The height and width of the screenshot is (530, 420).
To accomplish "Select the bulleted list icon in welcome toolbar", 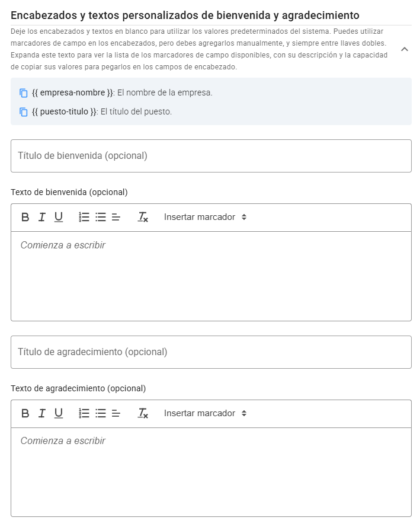I will [x=99, y=217].
